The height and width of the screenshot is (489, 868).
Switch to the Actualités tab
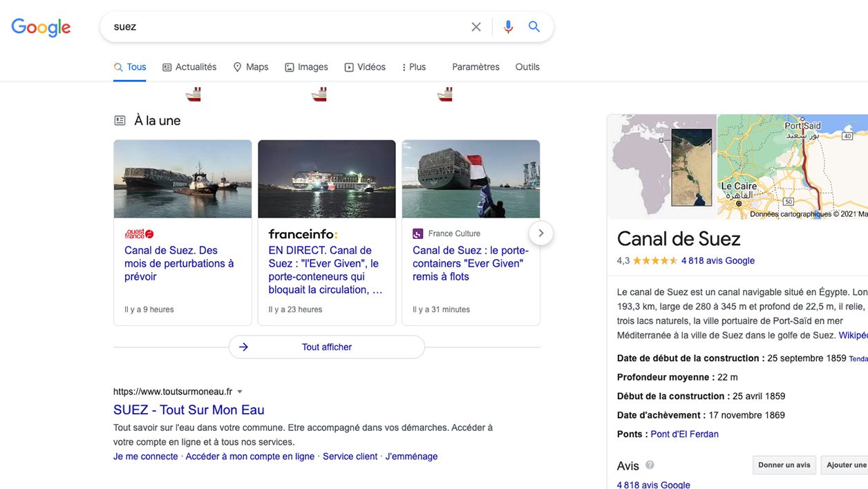tap(189, 67)
